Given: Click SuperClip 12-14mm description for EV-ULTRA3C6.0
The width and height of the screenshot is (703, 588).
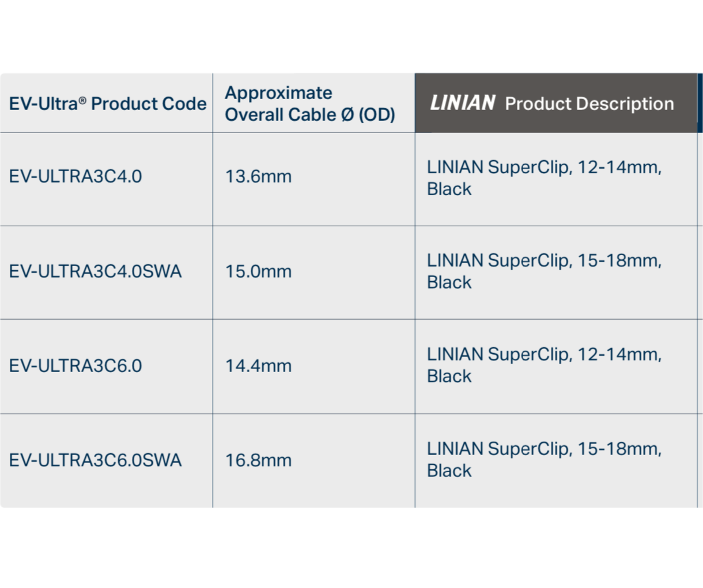Looking at the screenshot, I should (x=544, y=365).
